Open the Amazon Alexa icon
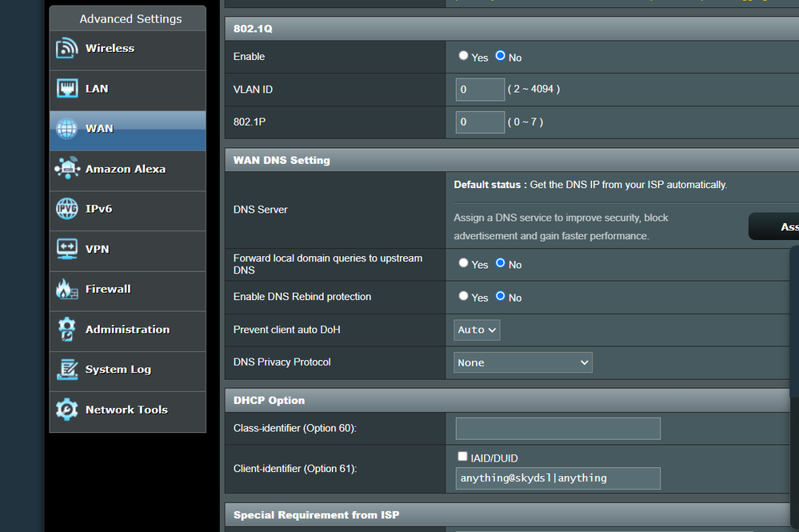 click(67, 169)
